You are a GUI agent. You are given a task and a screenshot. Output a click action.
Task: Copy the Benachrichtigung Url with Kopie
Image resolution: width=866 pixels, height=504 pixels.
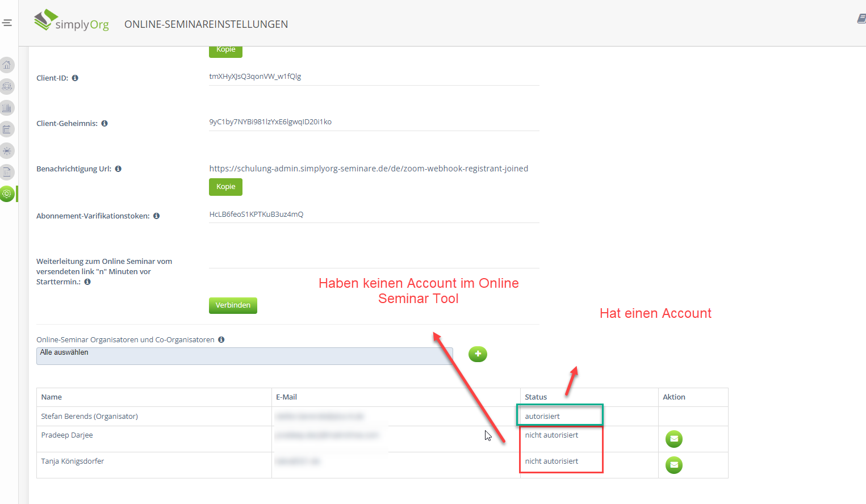pyautogui.click(x=225, y=187)
